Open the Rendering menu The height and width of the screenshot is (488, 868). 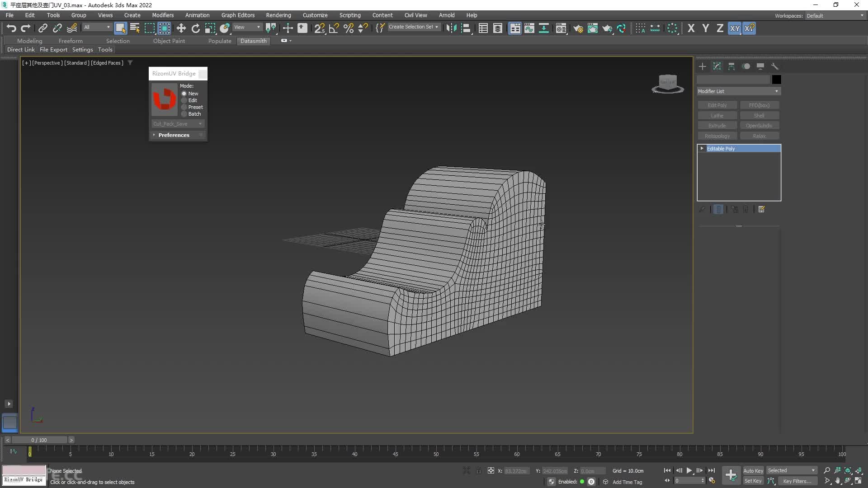click(278, 15)
